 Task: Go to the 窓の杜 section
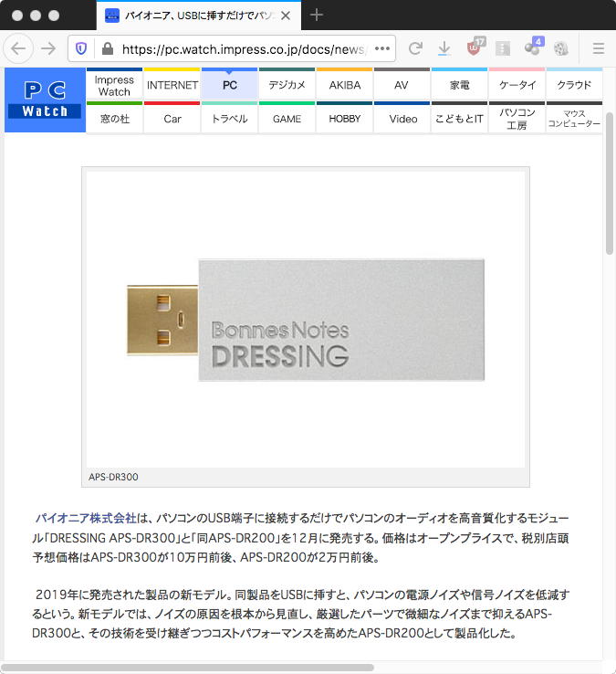114,119
